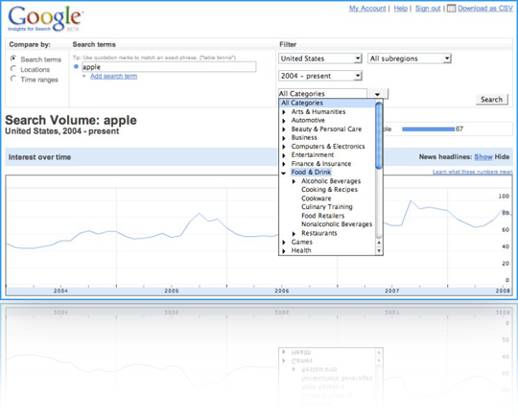Click the Search Volume: apple heading
Screen dimensions: 518x420
tap(71, 120)
